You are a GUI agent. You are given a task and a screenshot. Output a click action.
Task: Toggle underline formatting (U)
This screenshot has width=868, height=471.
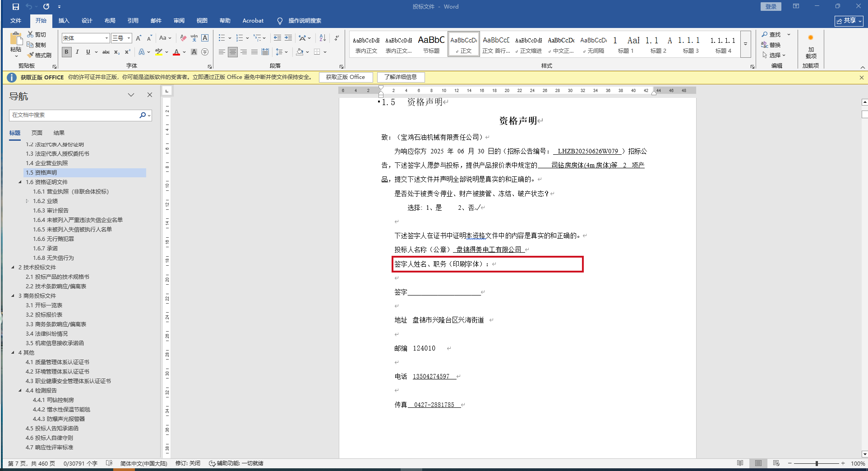tap(88, 52)
